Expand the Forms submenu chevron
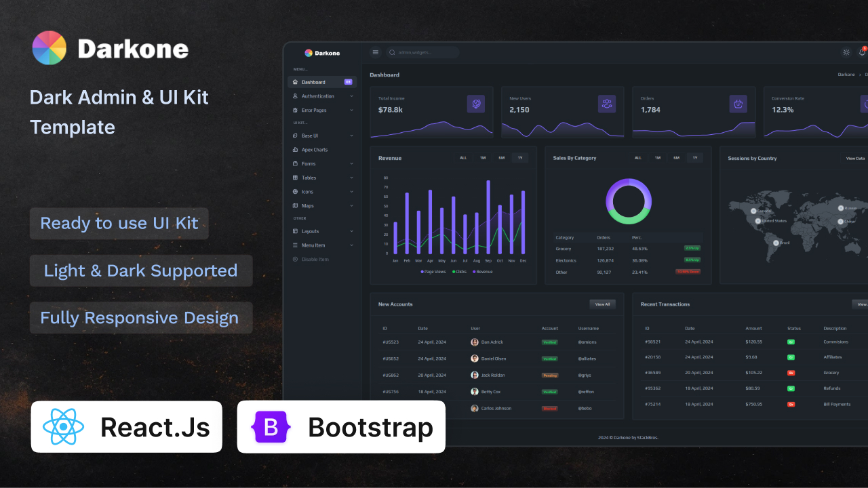 point(351,163)
